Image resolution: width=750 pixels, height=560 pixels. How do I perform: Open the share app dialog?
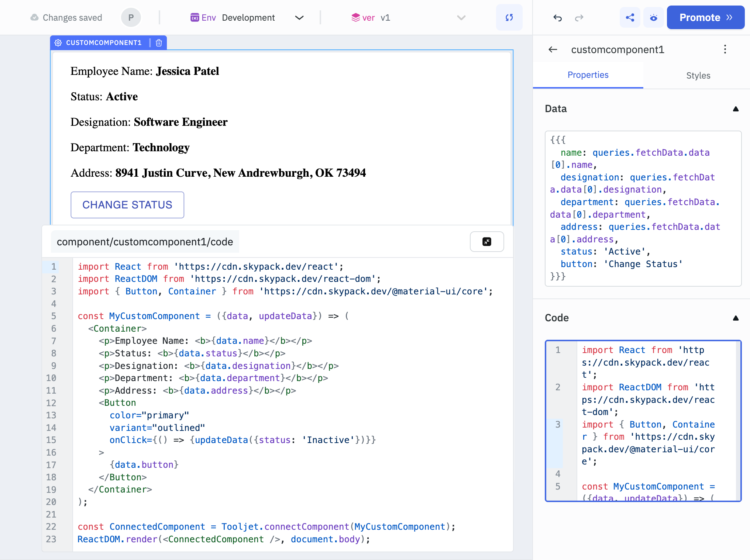pos(630,17)
